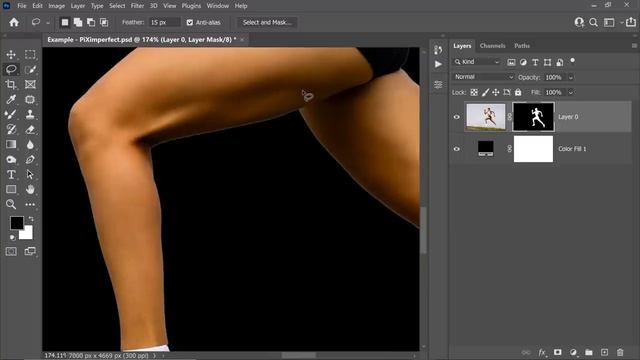This screenshot has width=640, height=360.
Task: Open Lasso tool preset picker arrow
Action: coord(48,23)
